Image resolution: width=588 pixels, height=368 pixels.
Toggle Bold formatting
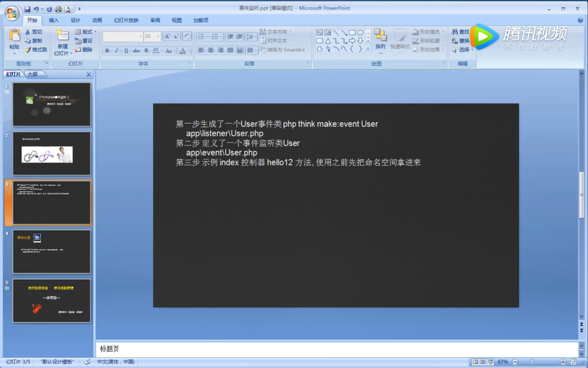[107, 50]
